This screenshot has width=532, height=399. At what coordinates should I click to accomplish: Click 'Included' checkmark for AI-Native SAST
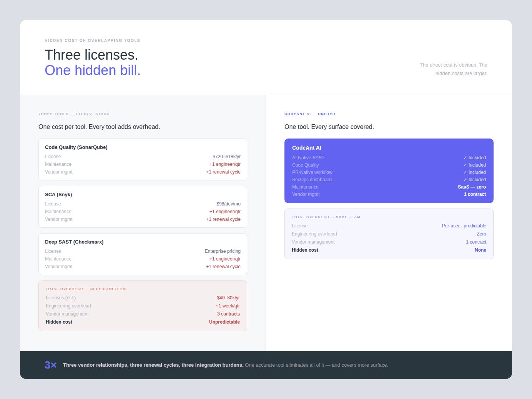click(x=474, y=158)
